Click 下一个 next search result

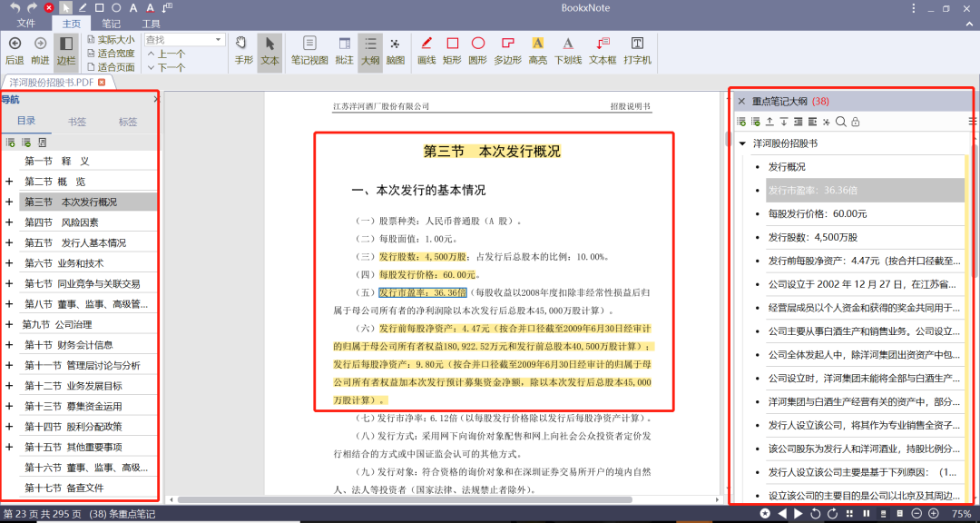tap(166, 67)
